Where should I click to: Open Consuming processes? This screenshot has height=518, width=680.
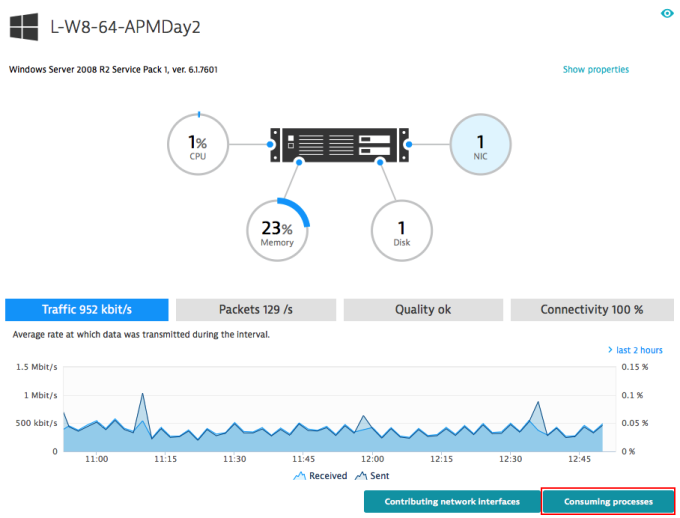608,502
